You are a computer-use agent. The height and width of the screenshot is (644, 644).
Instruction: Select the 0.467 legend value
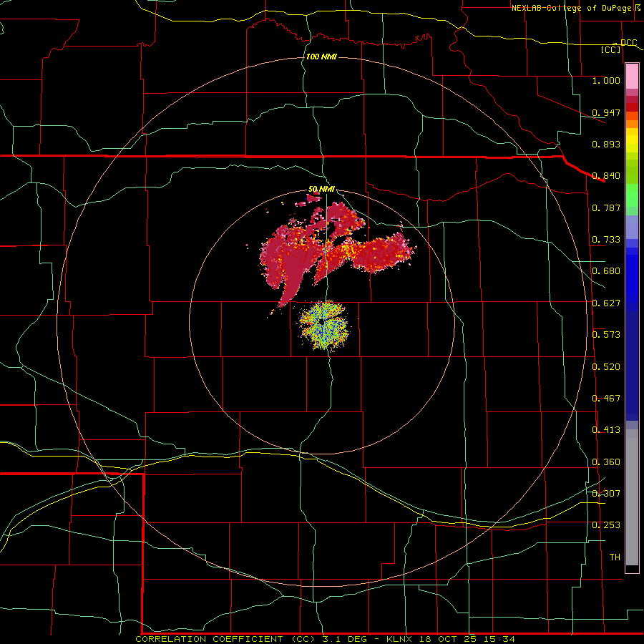click(x=606, y=399)
